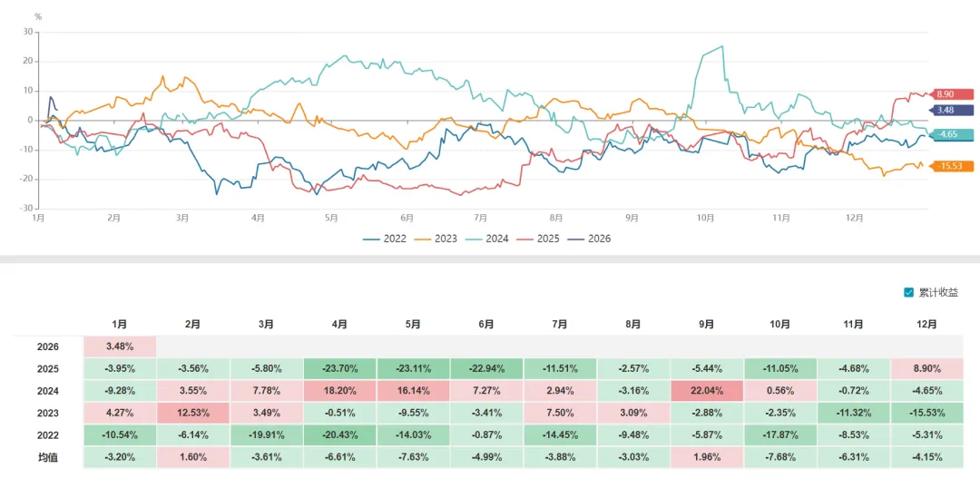This screenshot has height=478, width=980.
Task: Select the 均值 row label
Action: 48,457
